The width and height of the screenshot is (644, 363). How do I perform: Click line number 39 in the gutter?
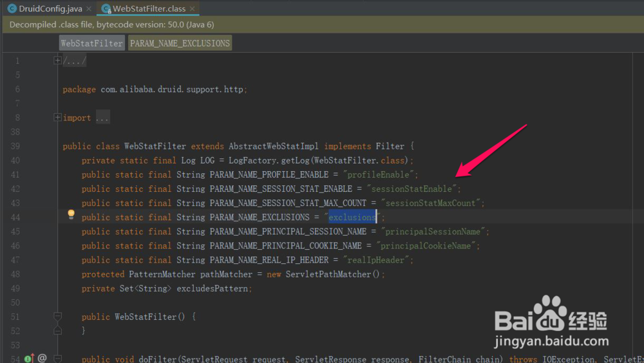tap(15, 146)
